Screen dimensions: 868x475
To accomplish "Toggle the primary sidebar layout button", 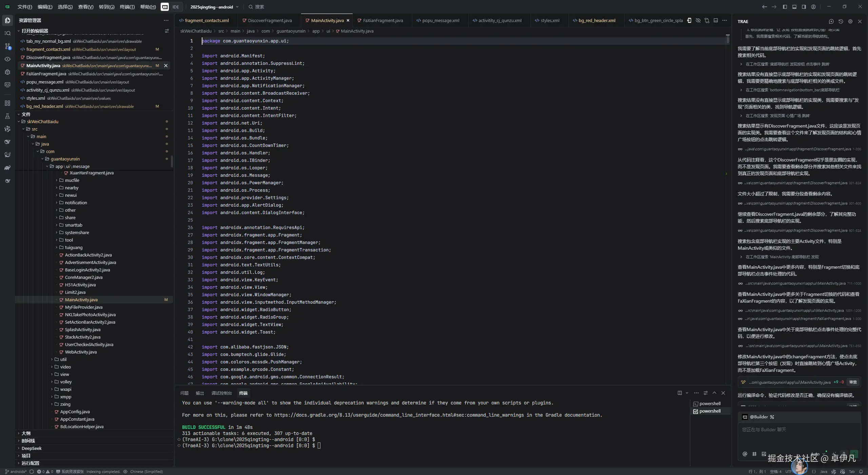I will point(785,7).
